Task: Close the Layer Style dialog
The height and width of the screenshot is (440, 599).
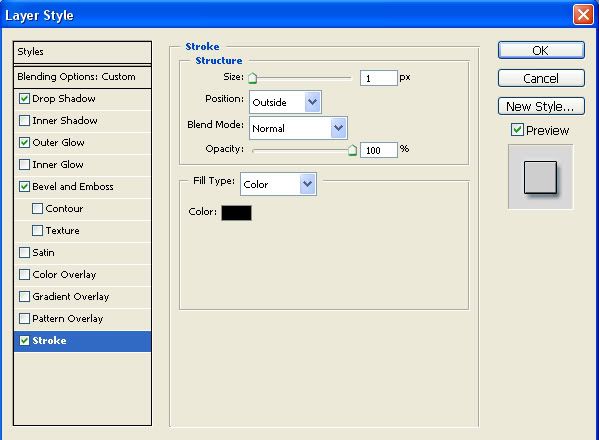Action: coord(583,15)
